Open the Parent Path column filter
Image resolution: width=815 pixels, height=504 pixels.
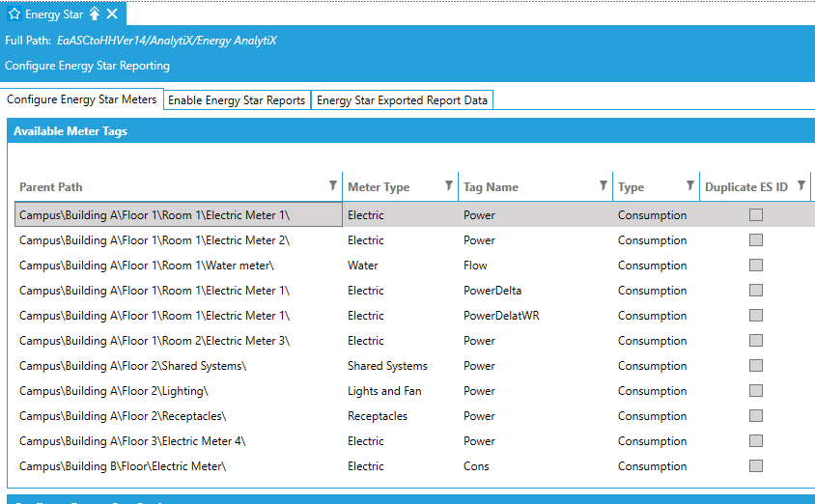pos(333,185)
